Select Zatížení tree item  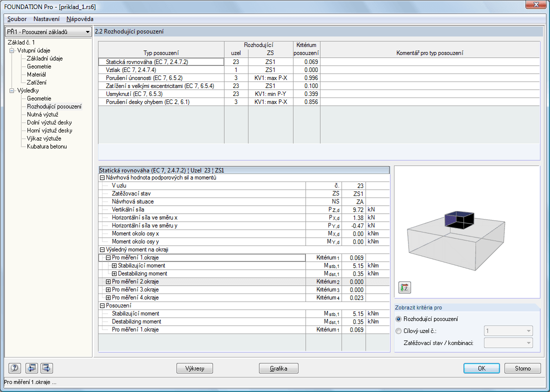point(36,82)
